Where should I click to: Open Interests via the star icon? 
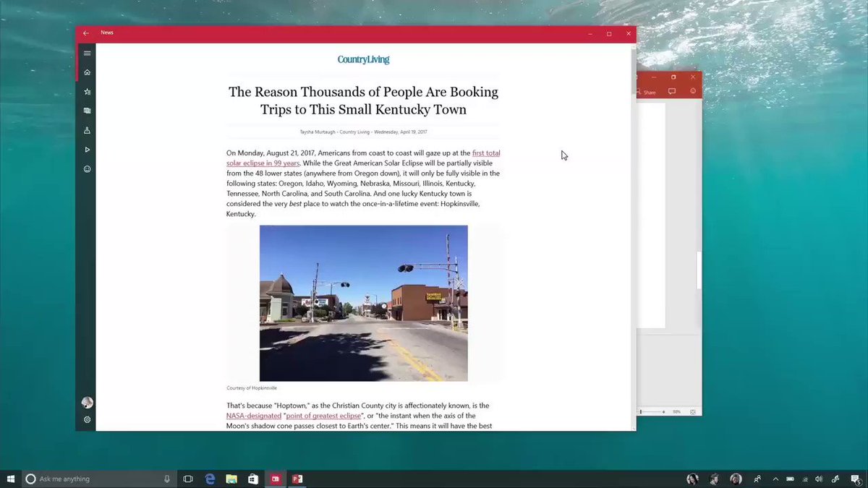click(87, 92)
